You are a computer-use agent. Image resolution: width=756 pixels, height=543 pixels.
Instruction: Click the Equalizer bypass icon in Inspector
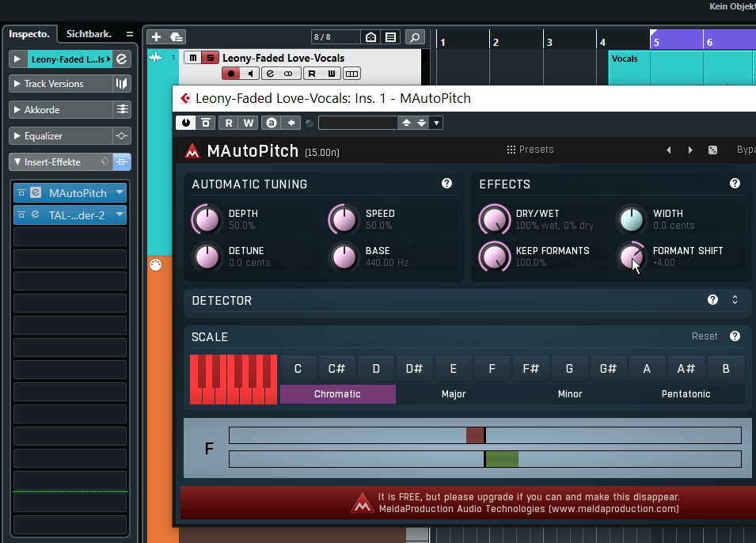point(122,136)
